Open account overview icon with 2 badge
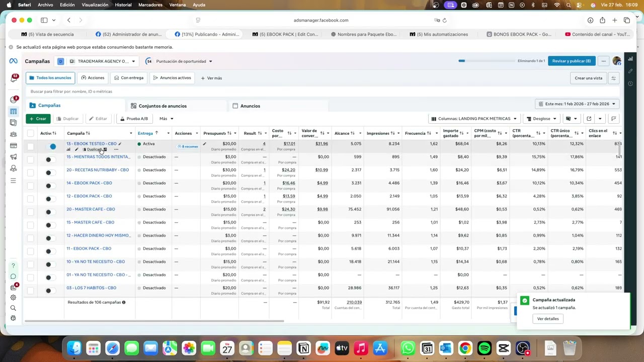The width and height of the screenshot is (644, 362). click(x=14, y=100)
